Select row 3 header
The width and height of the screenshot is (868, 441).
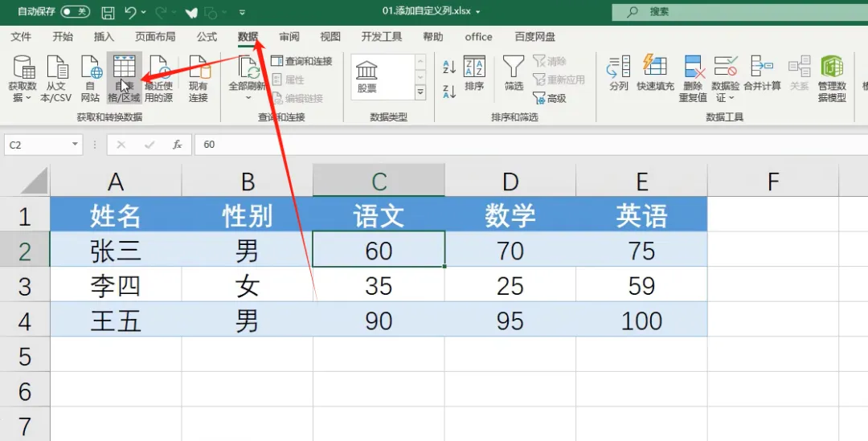pos(25,286)
